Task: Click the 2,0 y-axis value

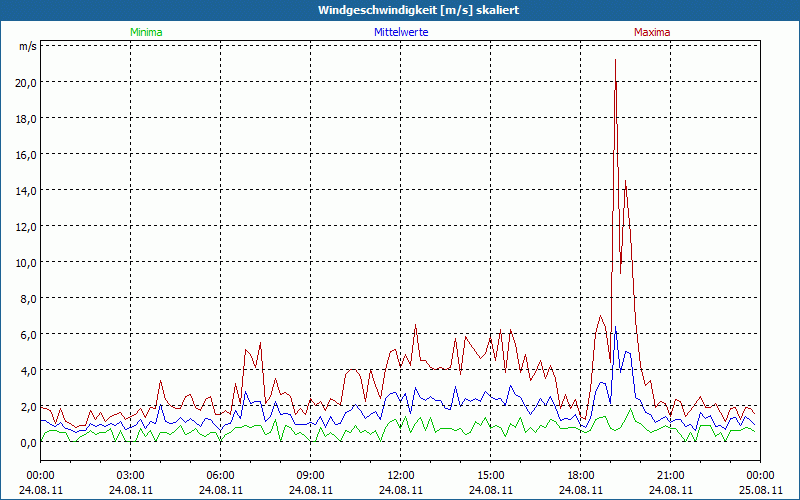Action: pos(29,407)
